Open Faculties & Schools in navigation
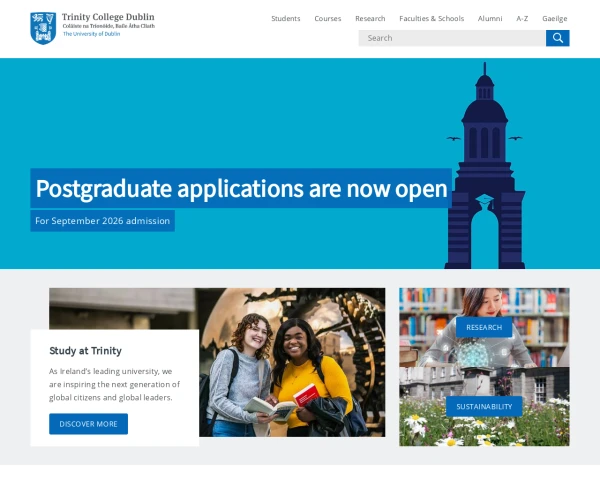The image size is (600, 480). [431, 18]
